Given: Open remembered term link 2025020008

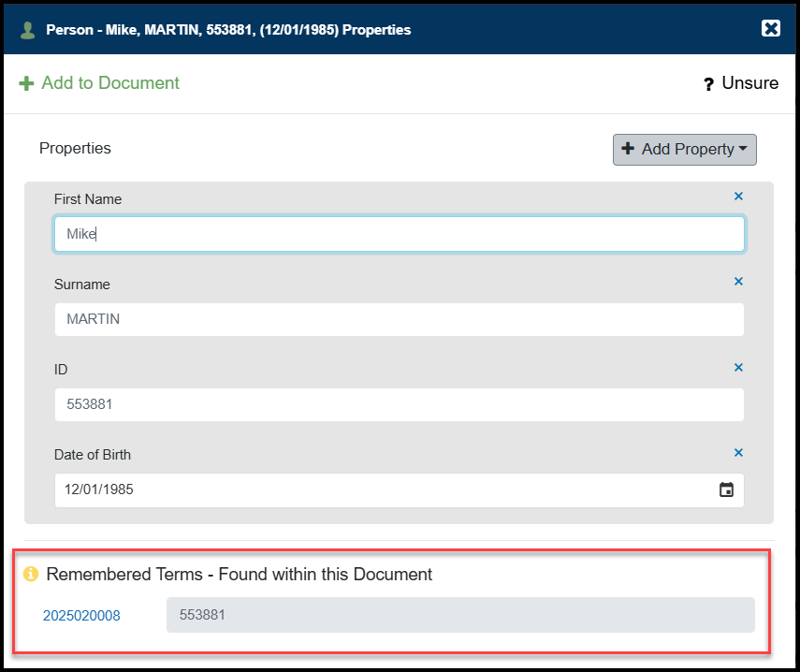Looking at the screenshot, I should (x=81, y=615).
